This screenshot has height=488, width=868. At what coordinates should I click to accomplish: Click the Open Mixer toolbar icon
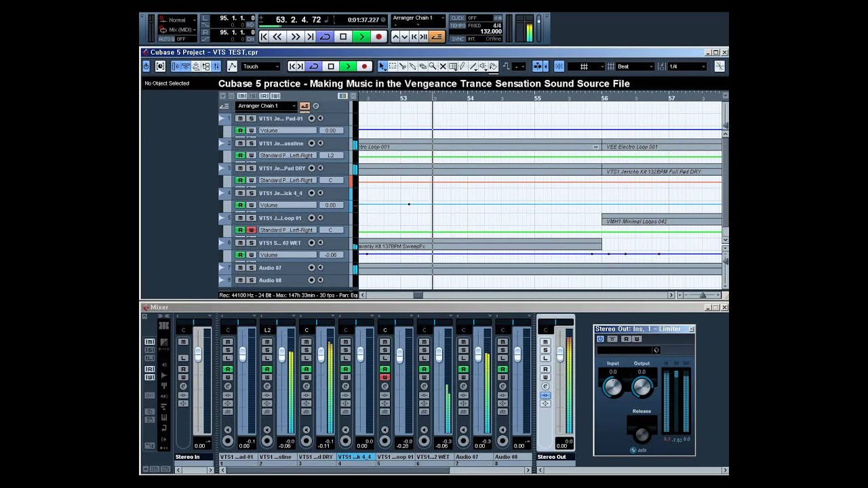coord(216,66)
